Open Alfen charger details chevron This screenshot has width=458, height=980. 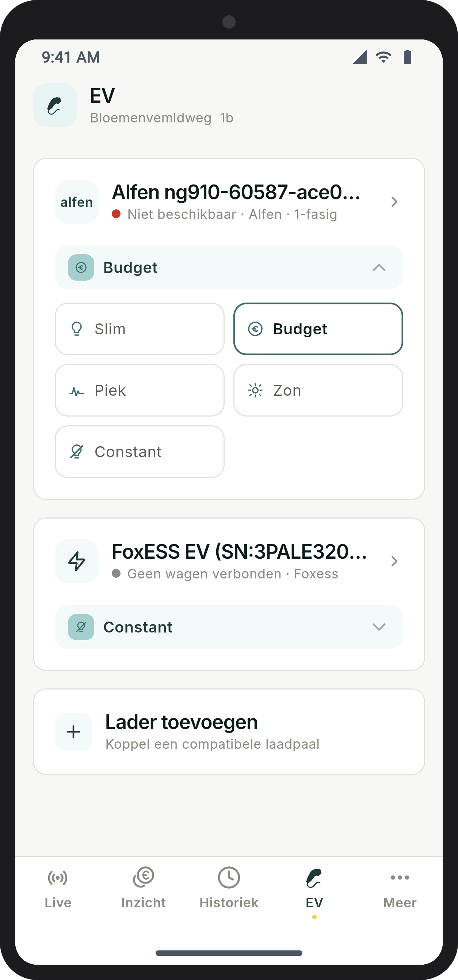[x=394, y=202]
